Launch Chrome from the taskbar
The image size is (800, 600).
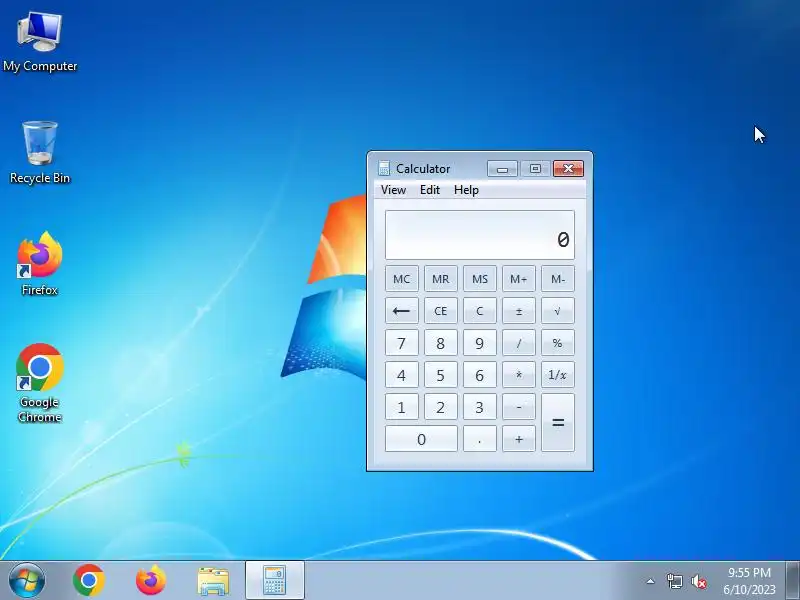point(89,581)
